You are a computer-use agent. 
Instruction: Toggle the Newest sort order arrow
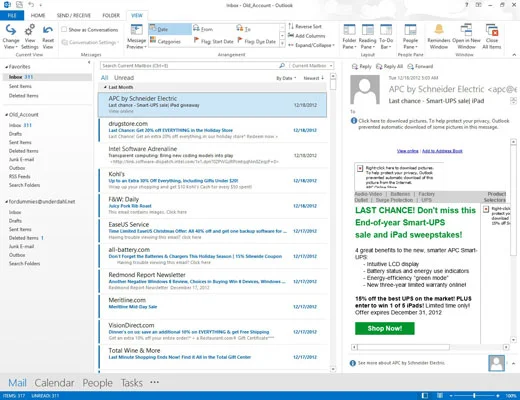(x=314, y=78)
